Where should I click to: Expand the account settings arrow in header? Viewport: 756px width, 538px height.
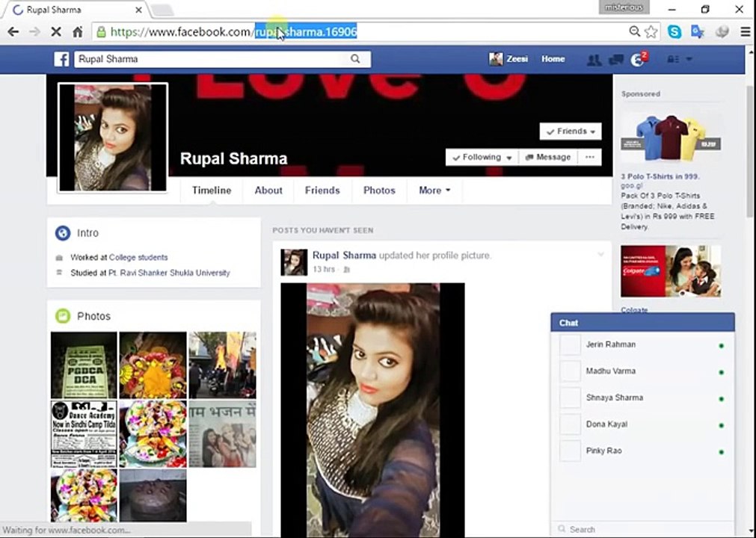click(x=689, y=60)
